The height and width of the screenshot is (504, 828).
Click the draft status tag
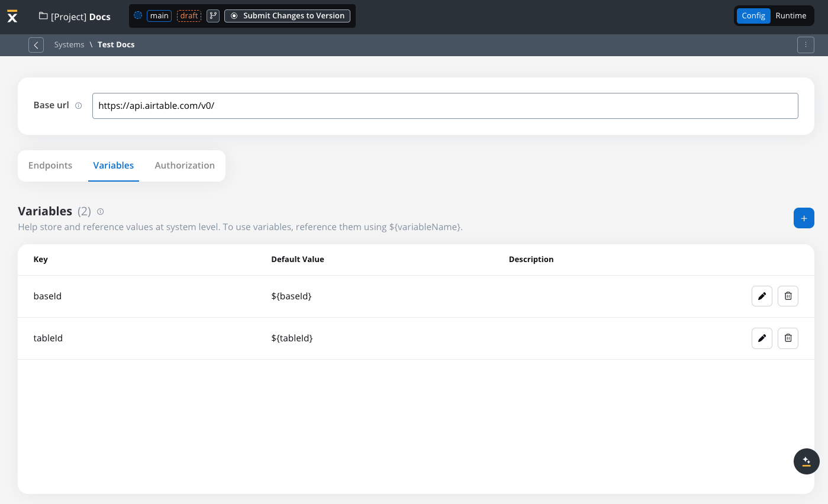[x=189, y=16]
